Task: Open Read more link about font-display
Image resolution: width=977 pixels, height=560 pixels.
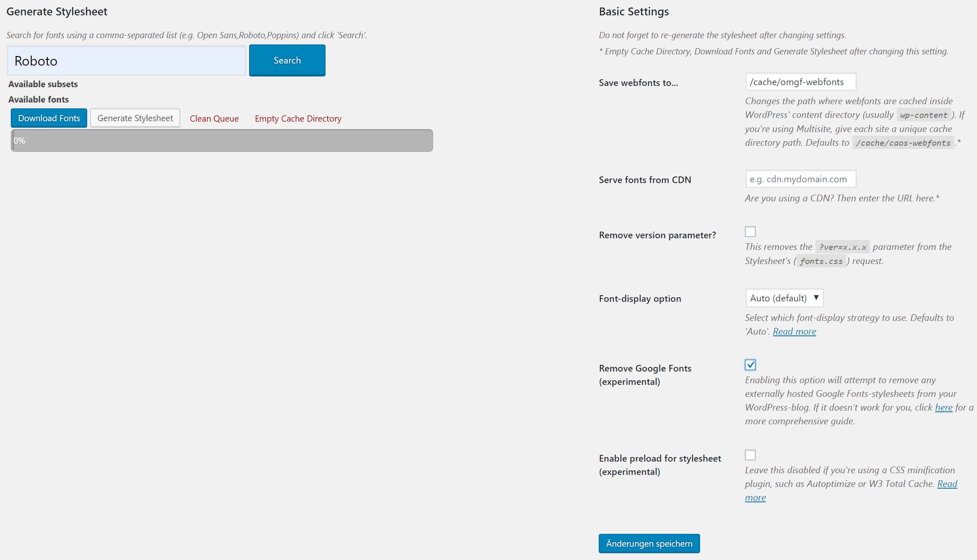Action: [x=794, y=332]
